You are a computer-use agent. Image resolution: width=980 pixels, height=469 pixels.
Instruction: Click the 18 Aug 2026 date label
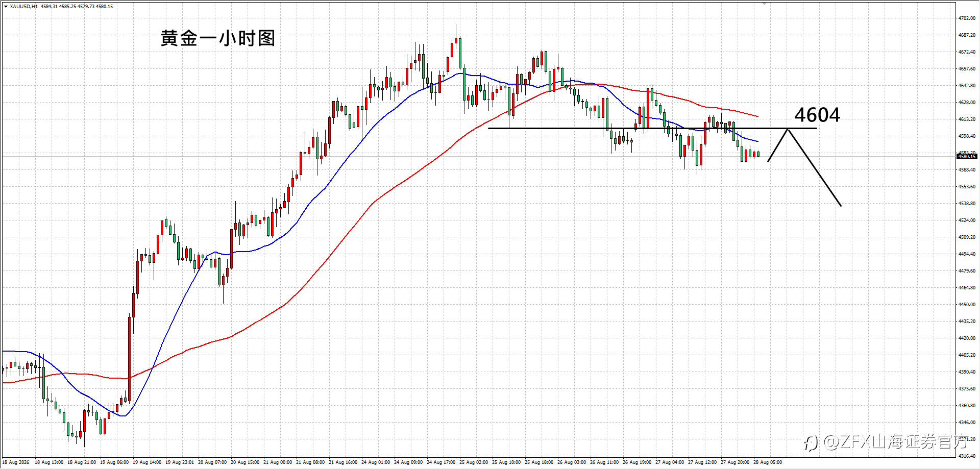click(x=16, y=462)
